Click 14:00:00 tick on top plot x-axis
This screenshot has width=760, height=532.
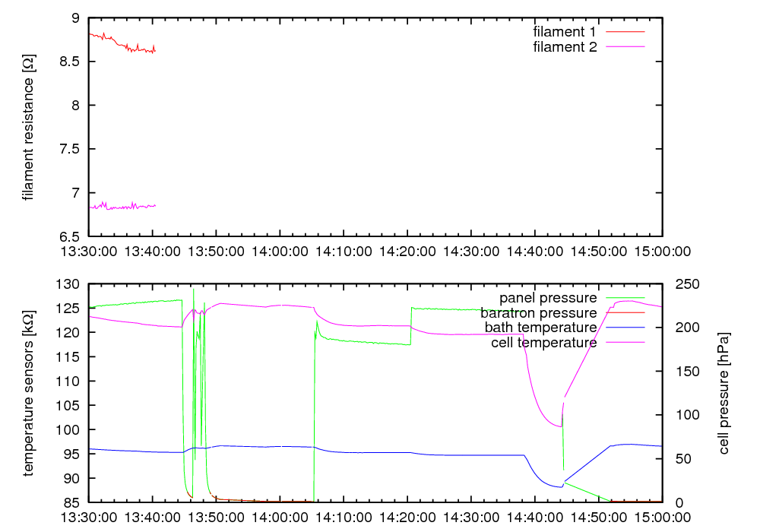pos(280,250)
